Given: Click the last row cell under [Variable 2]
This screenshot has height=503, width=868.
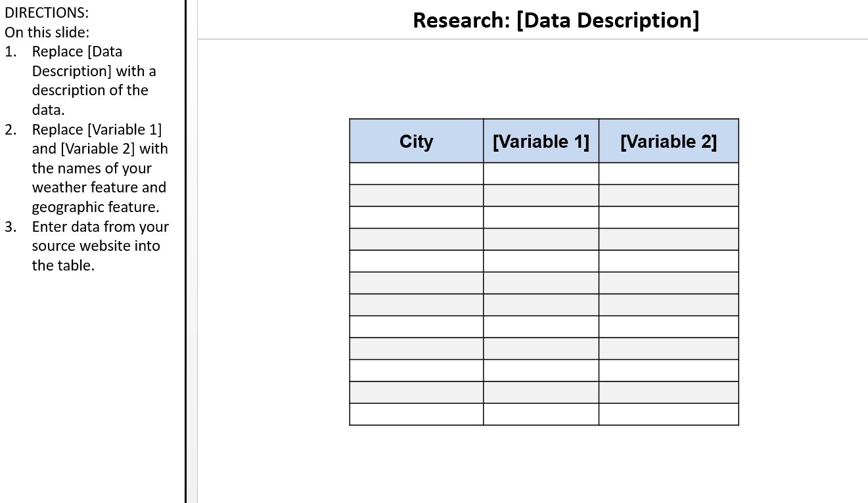Looking at the screenshot, I should (668, 414).
